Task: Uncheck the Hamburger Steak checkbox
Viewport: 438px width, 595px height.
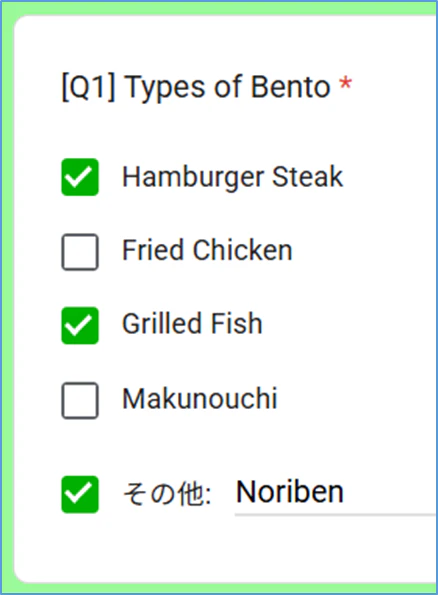Action: [80, 177]
